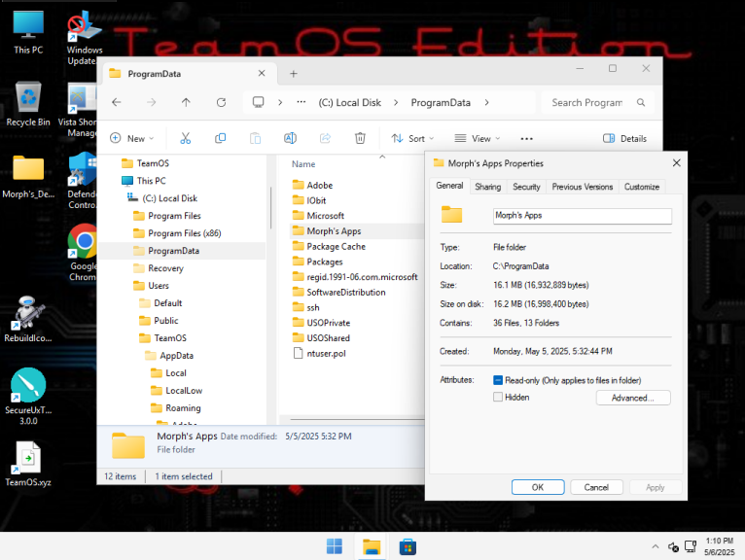Expand chevron after ProgramData in address bar

pos(486,102)
